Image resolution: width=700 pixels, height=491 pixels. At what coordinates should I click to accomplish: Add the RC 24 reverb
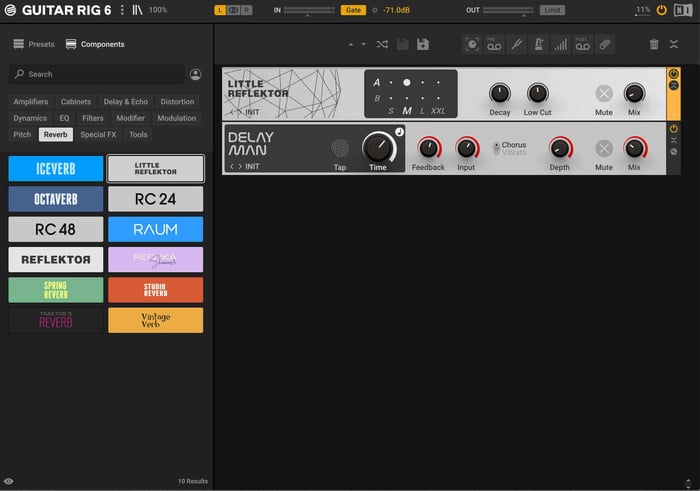click(155, 199)
